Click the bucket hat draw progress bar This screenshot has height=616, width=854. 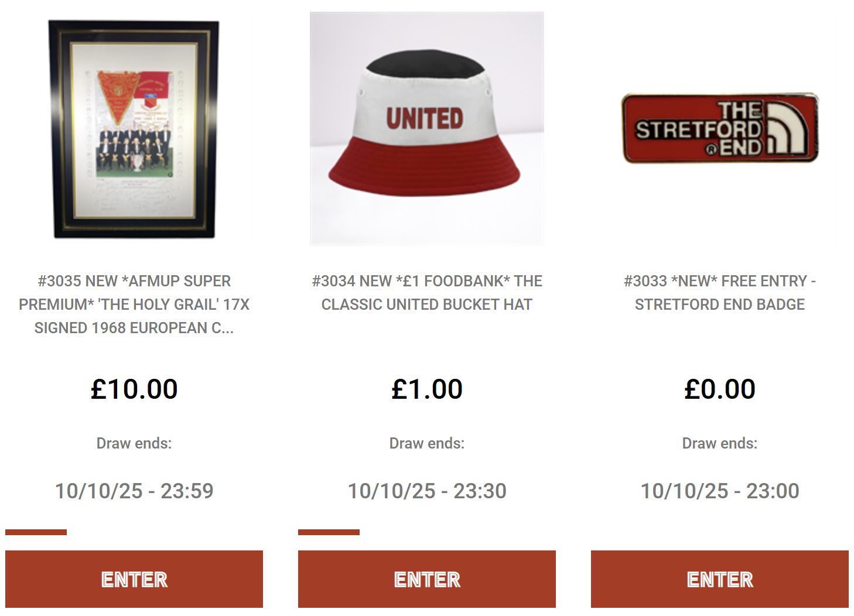click(329, 532)
